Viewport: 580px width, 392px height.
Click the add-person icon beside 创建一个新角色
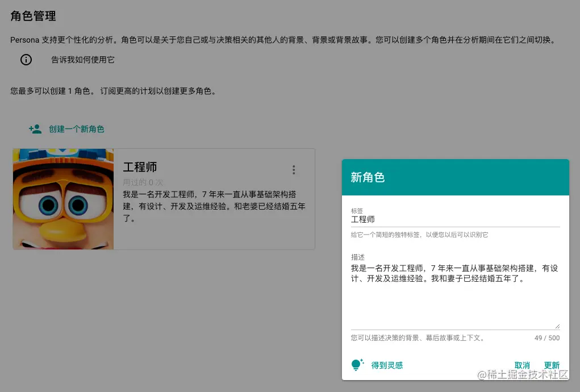tap(35, 128)
